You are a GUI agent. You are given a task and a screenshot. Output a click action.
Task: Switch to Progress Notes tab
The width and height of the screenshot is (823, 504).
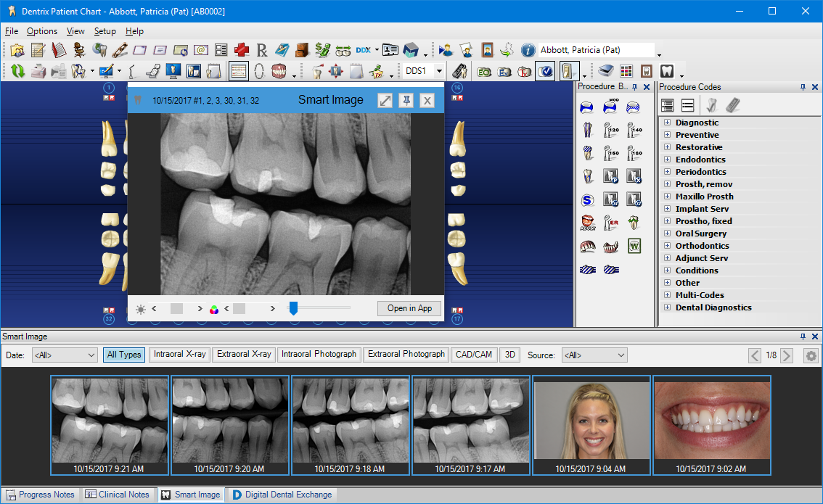tap(41, 495)
